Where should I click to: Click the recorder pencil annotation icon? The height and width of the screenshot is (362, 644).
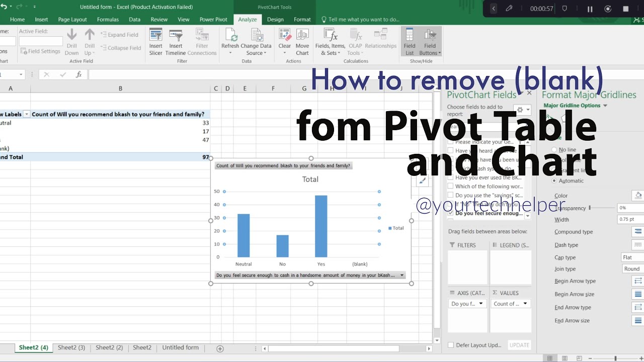[x=510, y=9]
